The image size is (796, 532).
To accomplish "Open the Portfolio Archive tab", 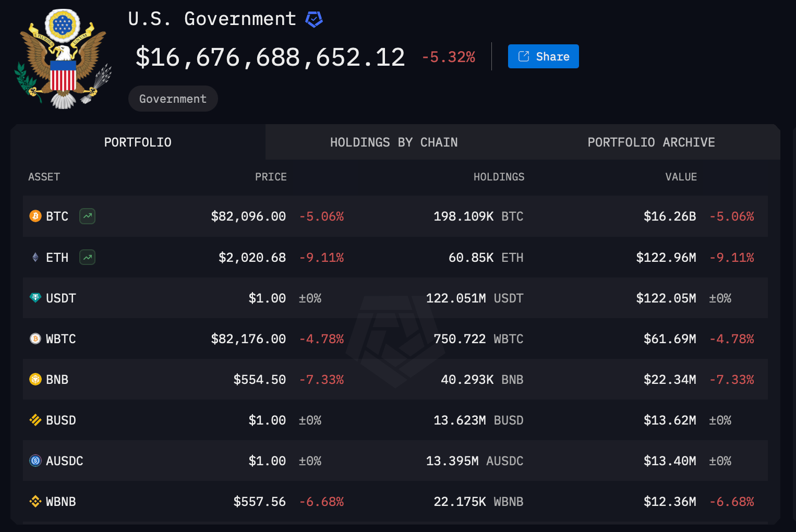I will click(x=652, y=141).
